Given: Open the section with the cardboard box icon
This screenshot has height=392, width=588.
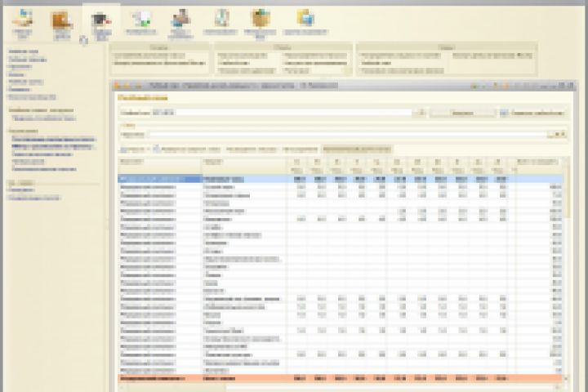Looking at the screenshot, I should [x=261, y=23].
